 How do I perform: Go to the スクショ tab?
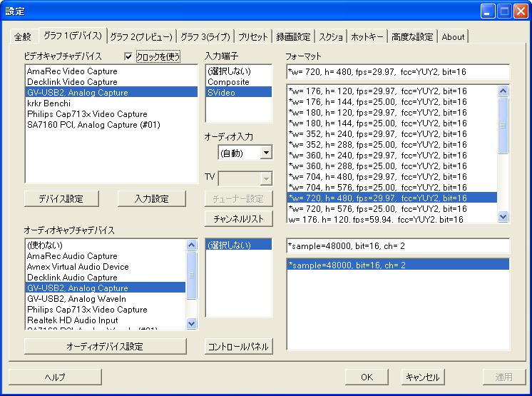click(331, 36)
